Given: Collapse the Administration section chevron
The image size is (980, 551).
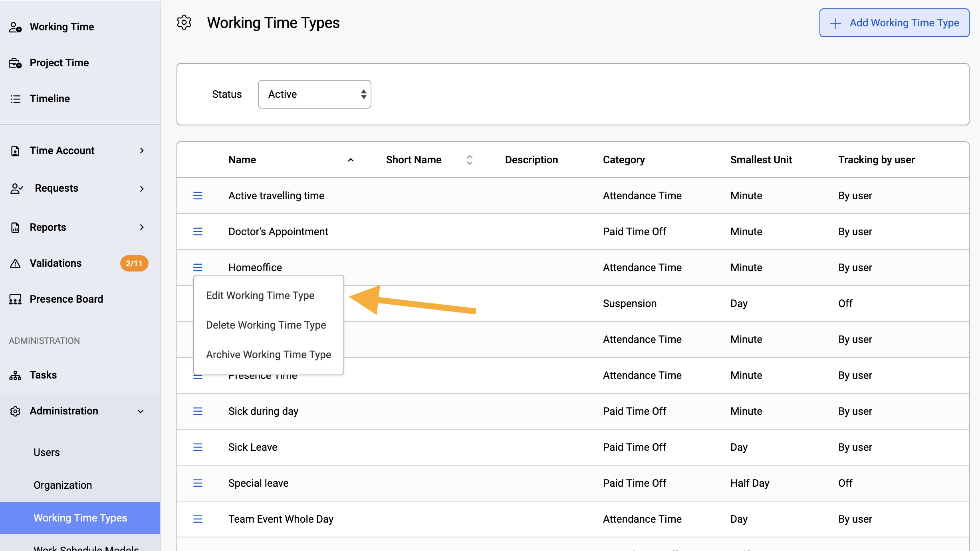Looking at the screenshot, I should (141, 411).
